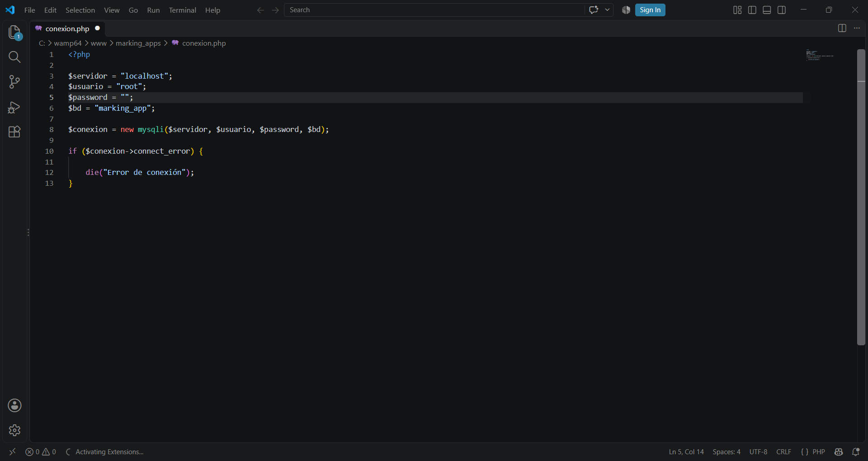The height and width of the screenshot is (461, 868).
Task: Split the editor to the right
Action: coord(842,28)
